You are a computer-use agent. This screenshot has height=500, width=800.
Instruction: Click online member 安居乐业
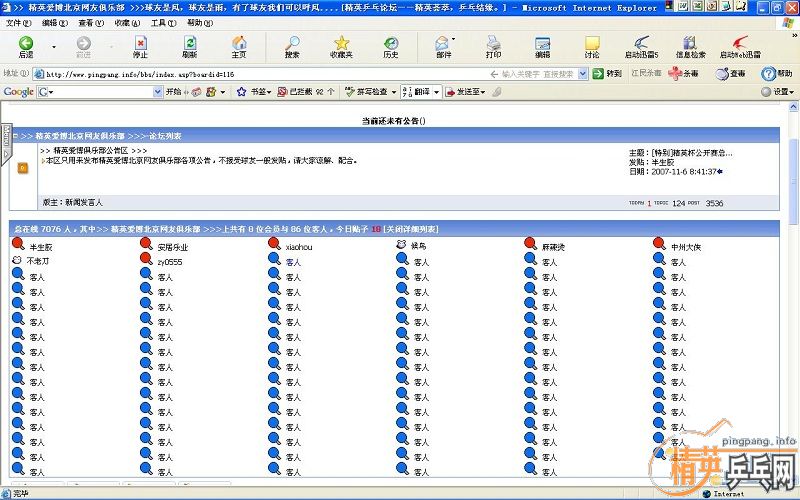point(173,247)
